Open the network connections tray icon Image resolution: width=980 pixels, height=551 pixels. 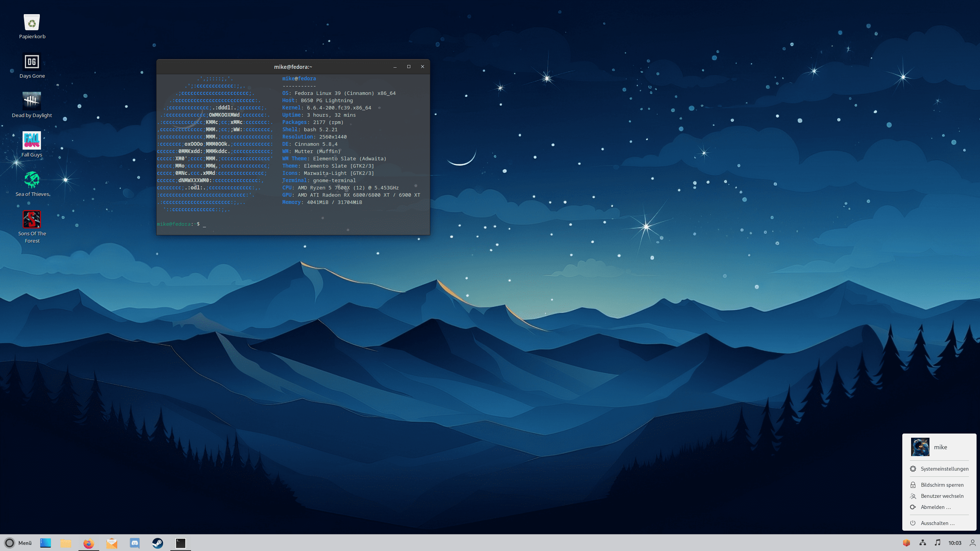(x=923, y=543)
